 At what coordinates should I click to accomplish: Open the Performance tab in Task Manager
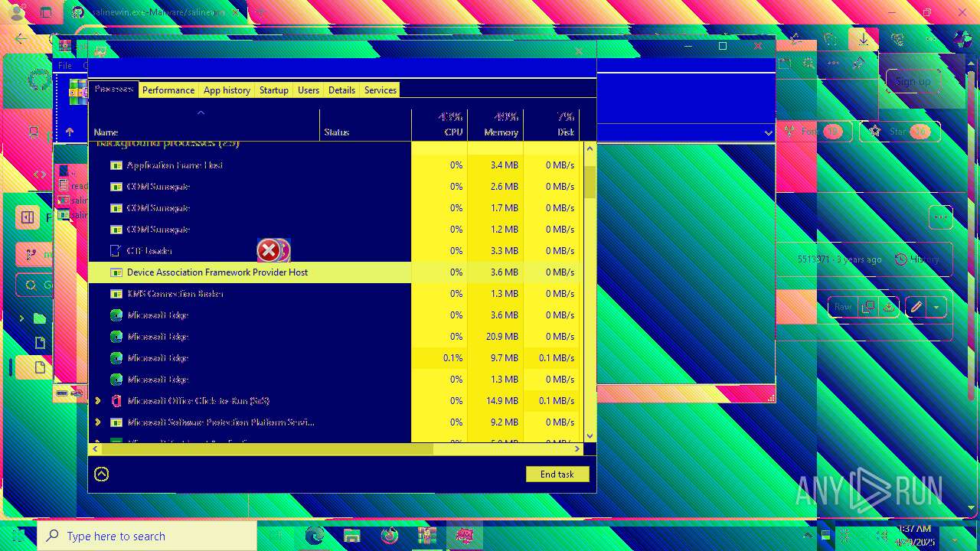pyautogui.click(x=168, y=90)
